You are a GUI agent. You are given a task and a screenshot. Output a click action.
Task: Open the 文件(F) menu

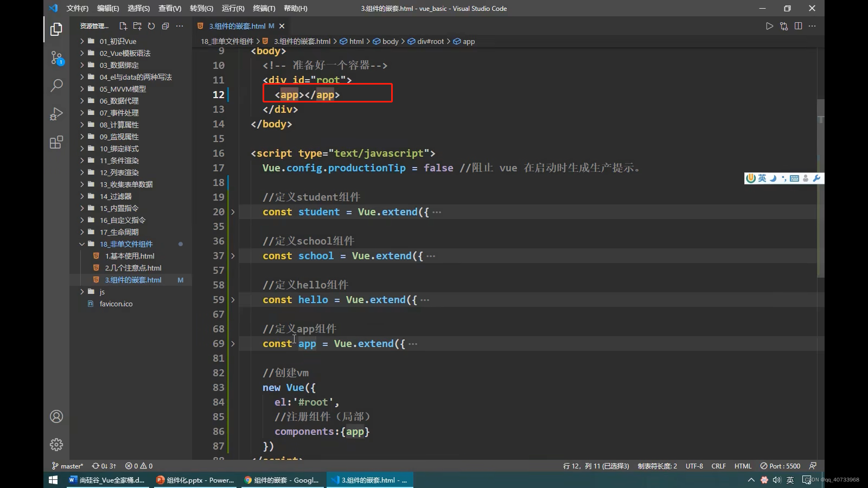[x=78, y=8]
